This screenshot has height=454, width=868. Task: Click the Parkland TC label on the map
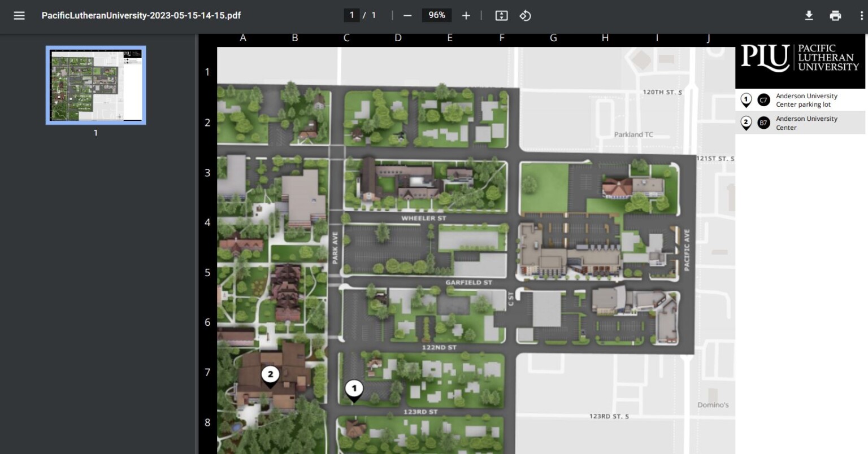click(633, 134)
